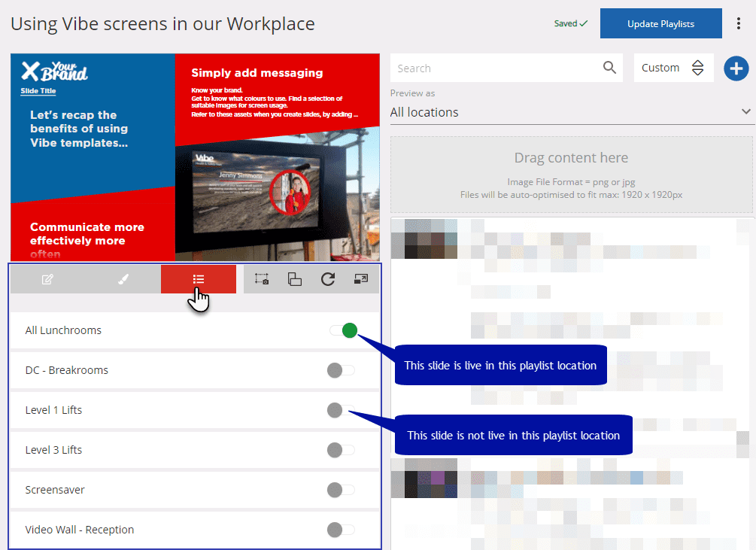
Task: Select the playlist locations list tab
Action: click(x=199, y=279)
